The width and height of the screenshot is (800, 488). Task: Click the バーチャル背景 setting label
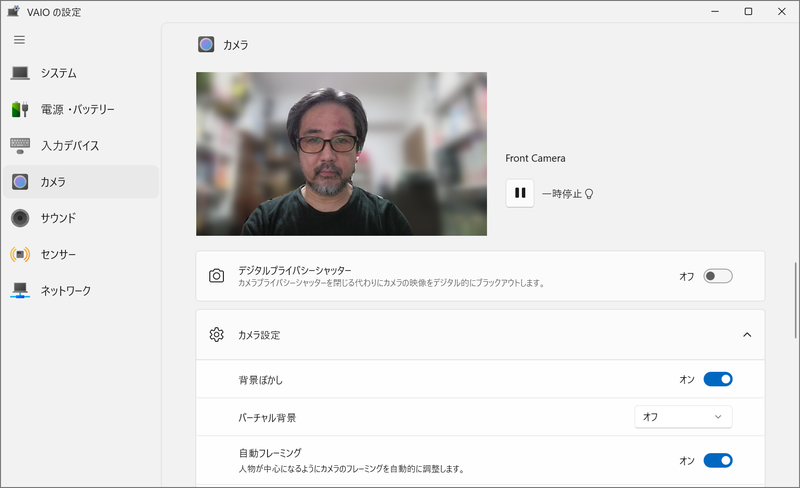pos(267,418)
